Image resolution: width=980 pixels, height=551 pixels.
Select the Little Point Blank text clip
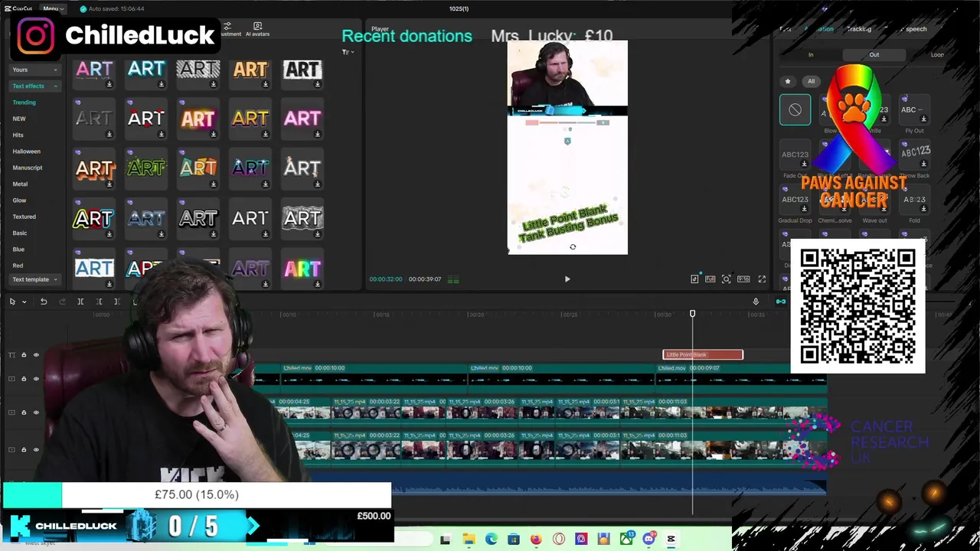coord(703,354)
